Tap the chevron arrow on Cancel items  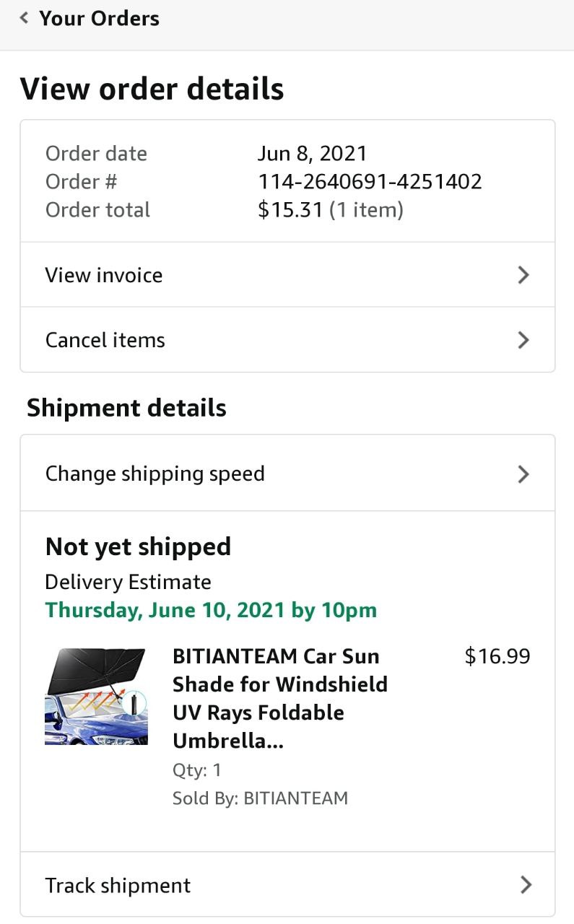[524, 340]
